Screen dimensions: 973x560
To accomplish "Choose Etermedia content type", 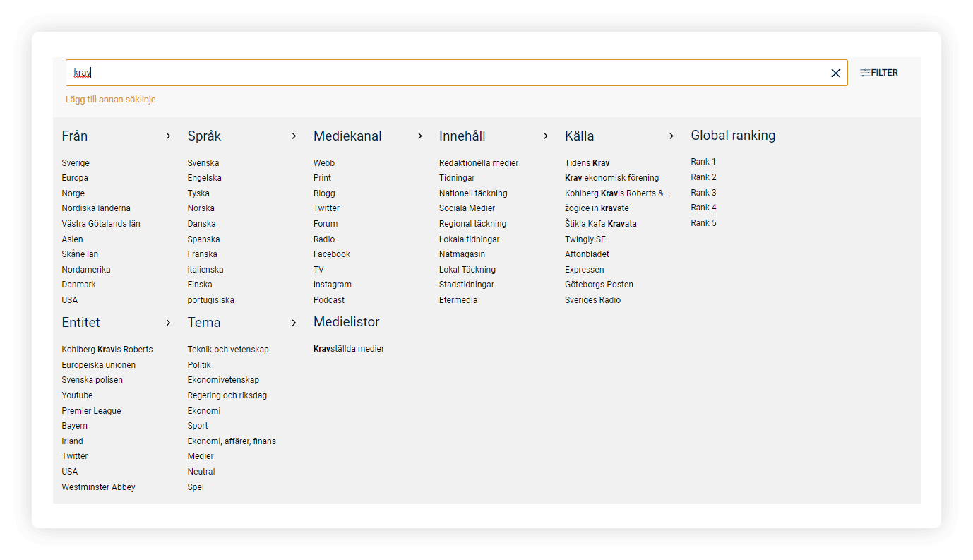I will pos(458,300).
